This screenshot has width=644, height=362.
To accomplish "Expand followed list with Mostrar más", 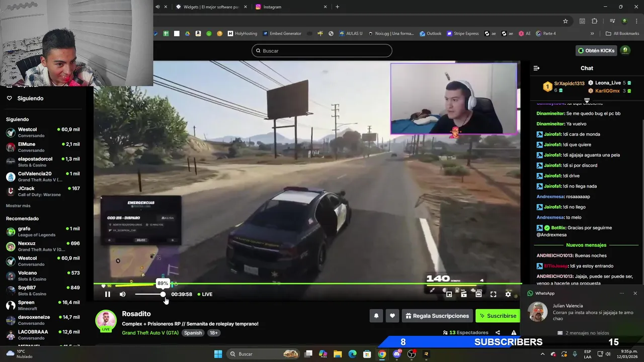I will tap(18, 206).
